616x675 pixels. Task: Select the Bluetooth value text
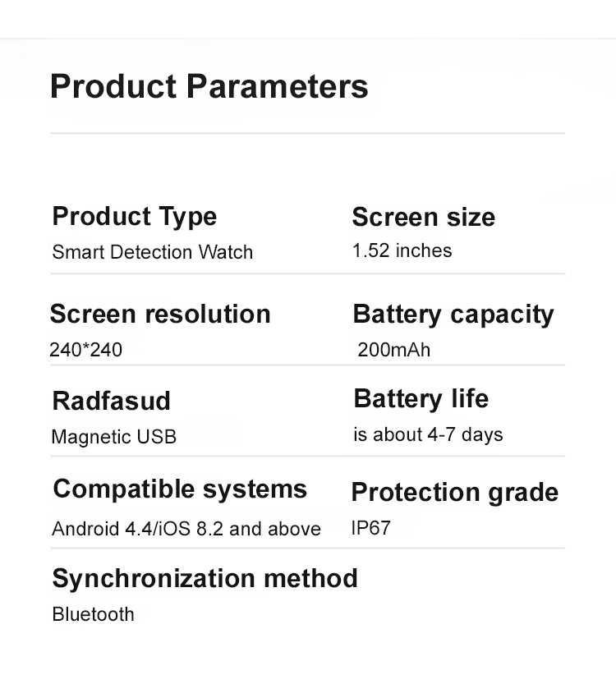(93, 614)
